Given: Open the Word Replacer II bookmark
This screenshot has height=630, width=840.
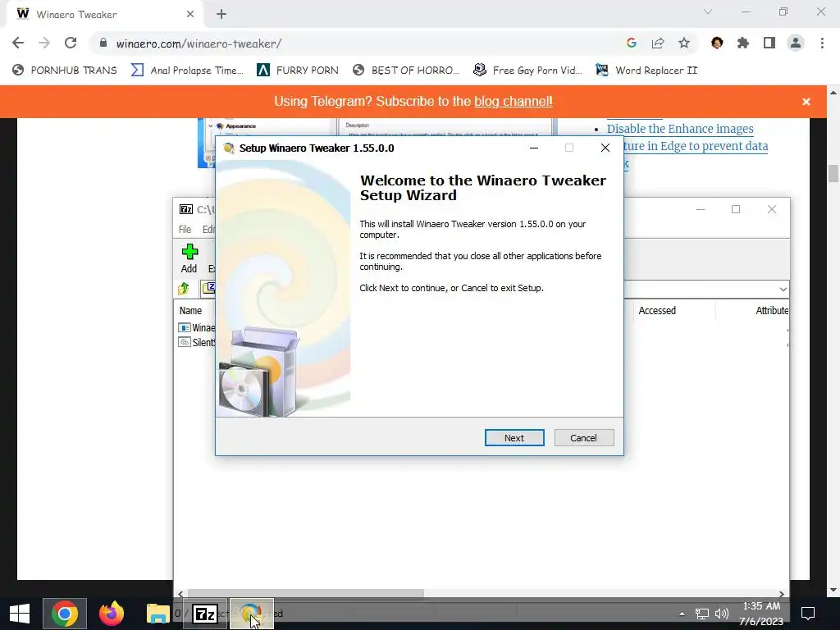Looking at the screenshot, I should pyautogui.click(x=647, y=71).
